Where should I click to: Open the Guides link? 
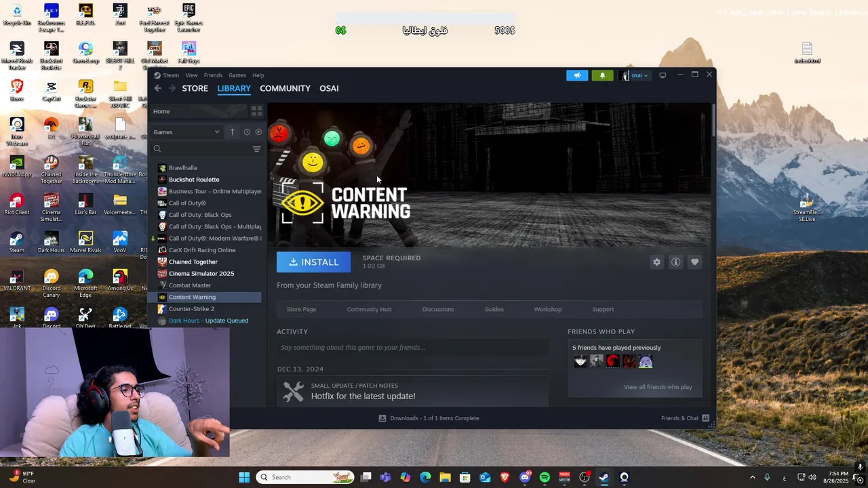coord(494,309)
